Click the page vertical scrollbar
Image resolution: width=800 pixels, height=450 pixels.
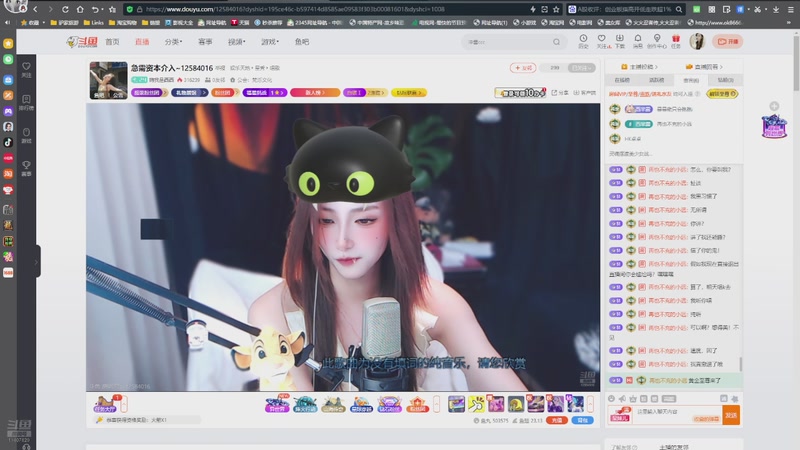[796, 63]
